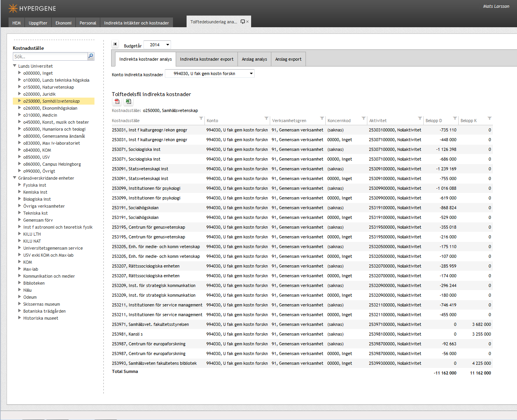Select o860000, Campus Helsingborg
The height and width of the screenshot is (420, 517).
[52, 164]
